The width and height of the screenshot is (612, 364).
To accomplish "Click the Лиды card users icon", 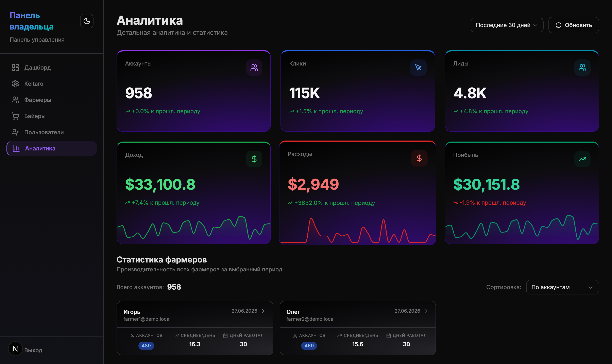I will (582, 68).
